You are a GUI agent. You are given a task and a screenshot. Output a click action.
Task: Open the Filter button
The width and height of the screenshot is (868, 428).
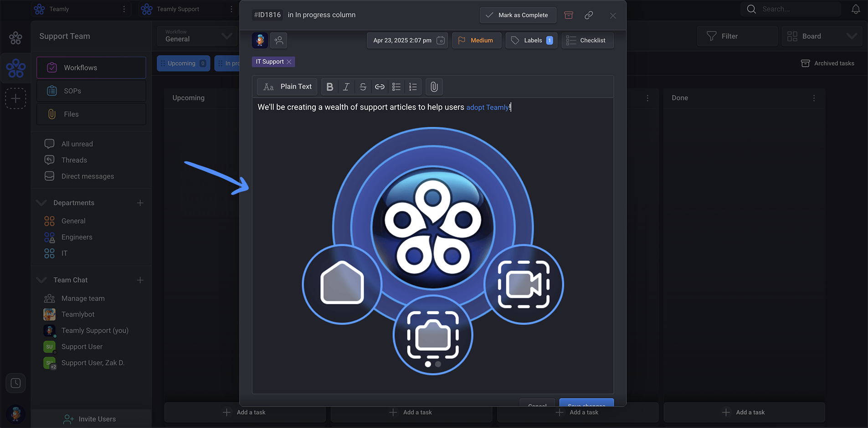(x=737, y=36)
